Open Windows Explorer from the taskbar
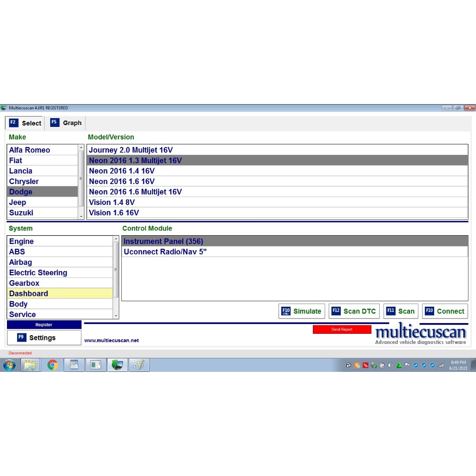The height and width of the screenshot is (476, 476). click(x=30, y=365)
